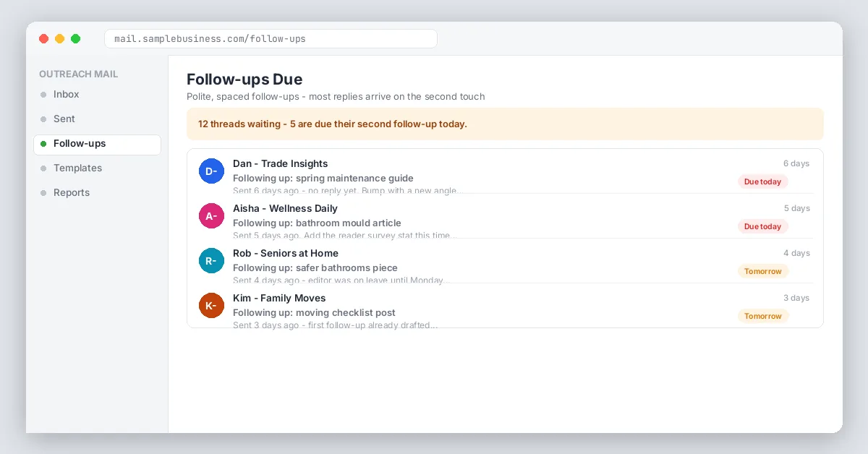Click the gray dot beside Reports
The height and width of the screenshot is (454, 868).
(43, 193)
